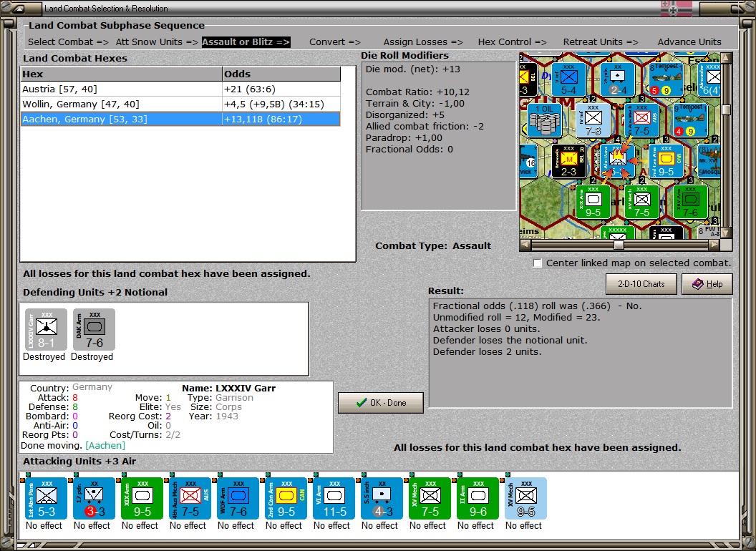Select the green XV Mech 7-5 attacking unit
The height and width of the screenshot is (551, 756).
click(430, 499)
